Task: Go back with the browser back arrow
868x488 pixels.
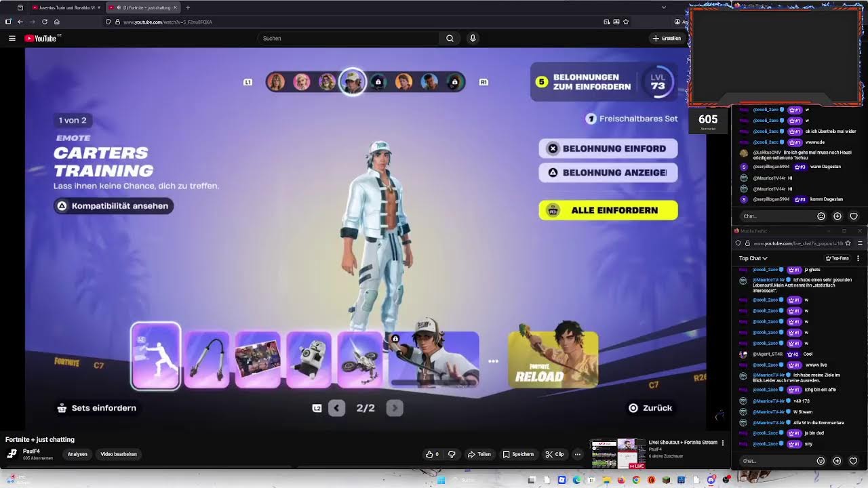Action: click(x=20, y=22)
